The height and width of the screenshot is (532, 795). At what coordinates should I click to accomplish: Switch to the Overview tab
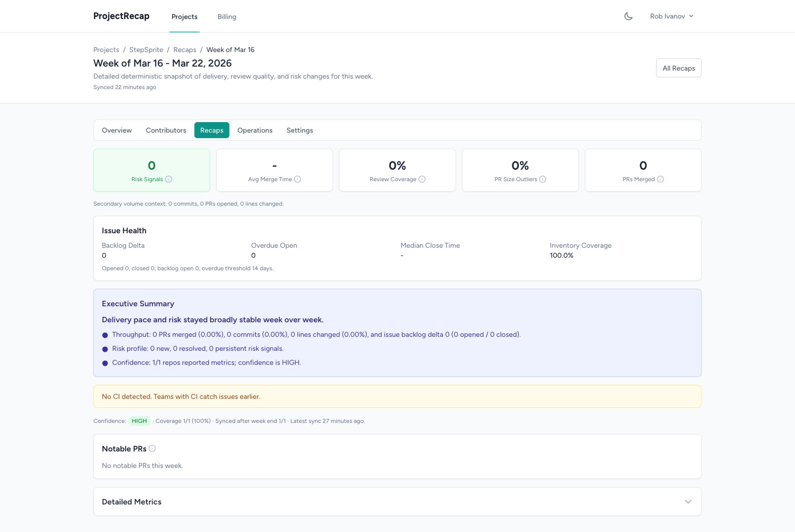coord(117,130)
